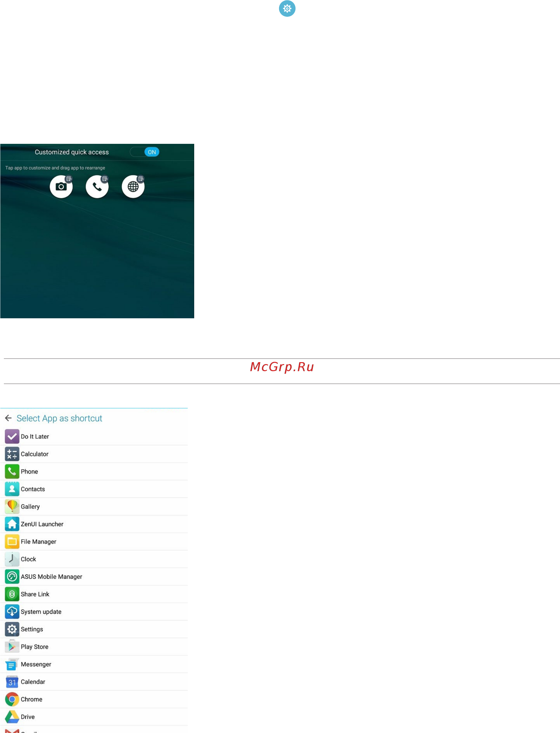
Task: Pick 'Gallery' label in app list
Action: pos(30,506)
